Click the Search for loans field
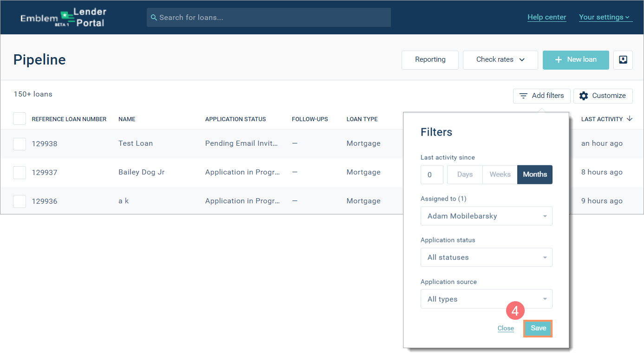This screenshot has width=644, height=356. pos(269,18)
